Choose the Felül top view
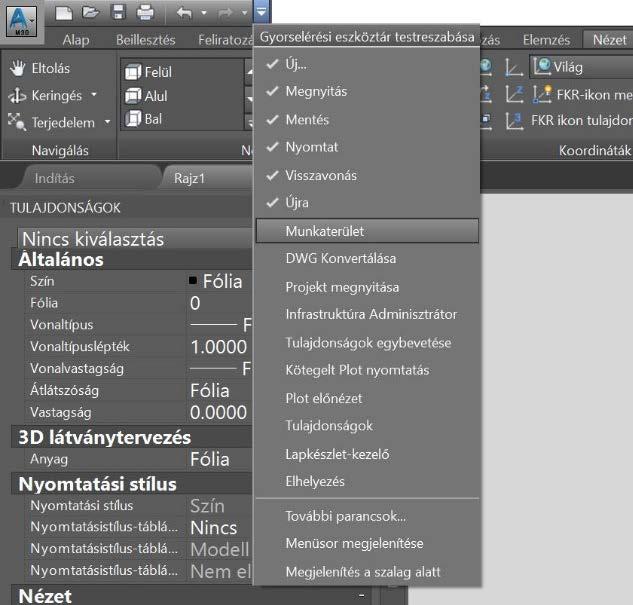Screen dimensions: 633x605 coord(149,72)
